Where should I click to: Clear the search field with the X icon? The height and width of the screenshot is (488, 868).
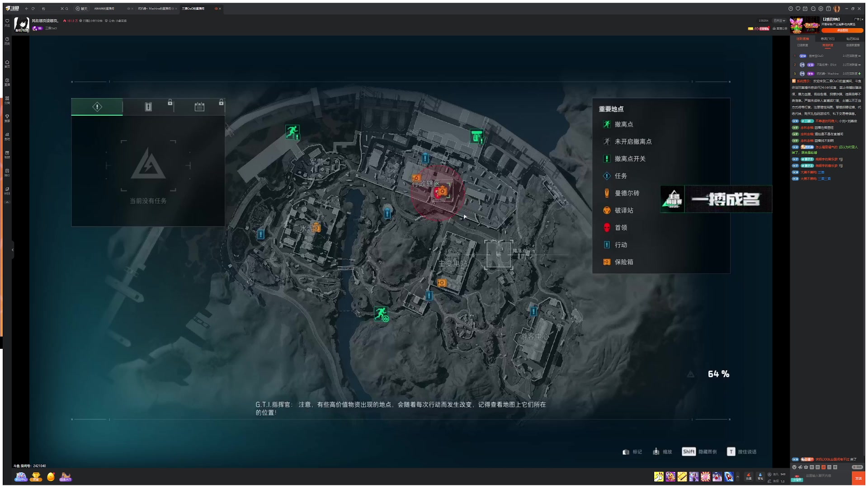(x=62, y=9)
